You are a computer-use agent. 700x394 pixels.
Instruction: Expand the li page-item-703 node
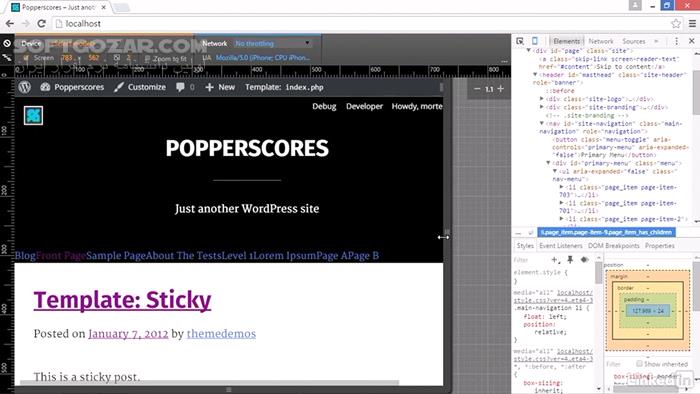562,187
